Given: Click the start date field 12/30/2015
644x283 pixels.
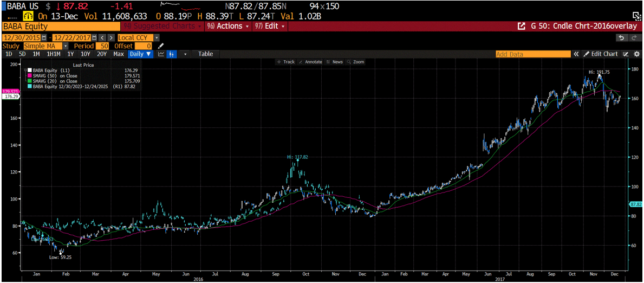Looking at the screenshot, I should 22,37.
